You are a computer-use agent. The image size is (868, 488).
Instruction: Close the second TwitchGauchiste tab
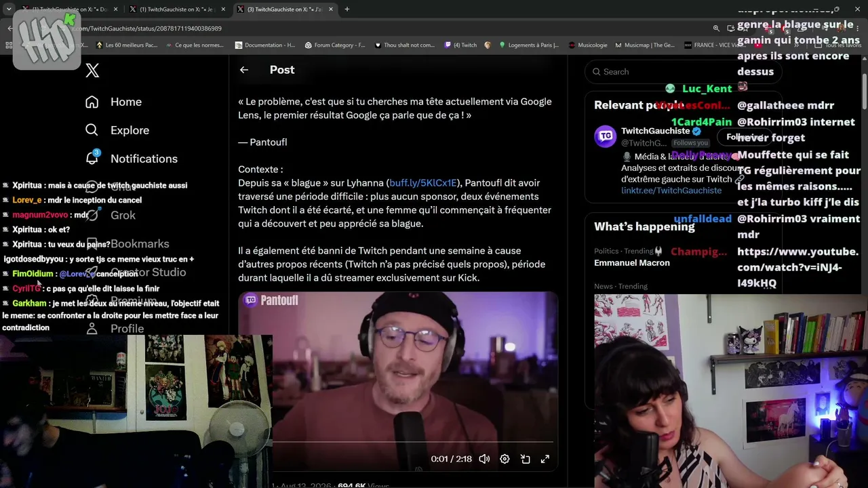[223, 9]
